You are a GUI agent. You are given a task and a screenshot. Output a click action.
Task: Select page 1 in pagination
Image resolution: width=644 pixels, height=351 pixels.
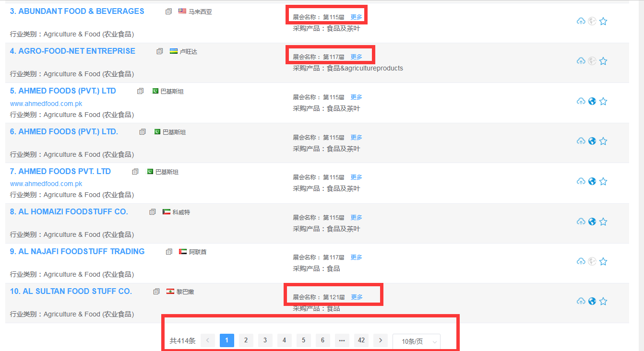[227, 340]
